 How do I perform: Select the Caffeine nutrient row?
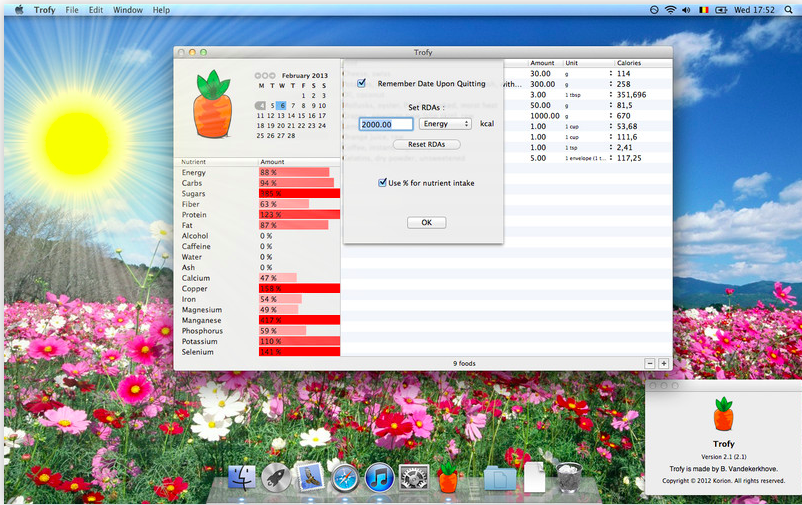coord(257,247)
